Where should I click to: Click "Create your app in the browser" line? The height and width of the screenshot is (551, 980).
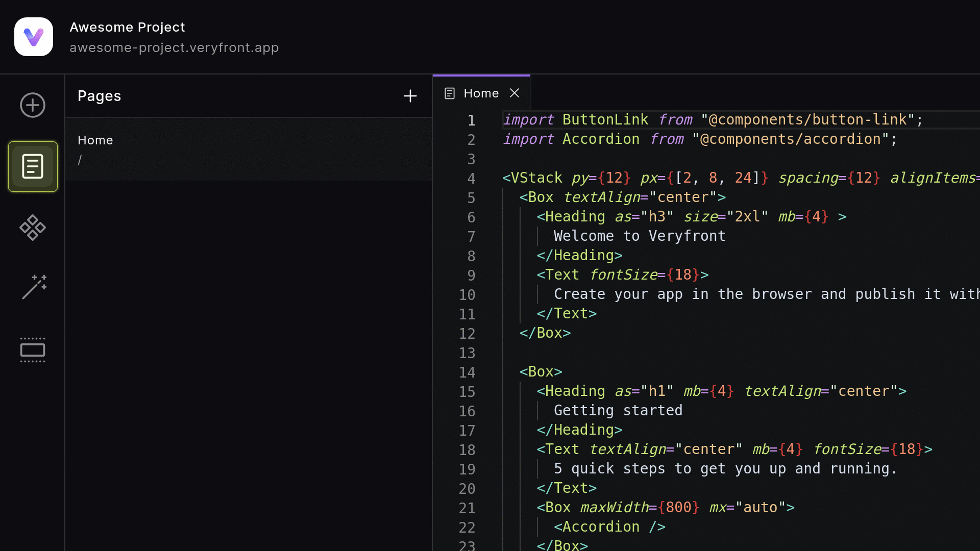tap(766, 294)
